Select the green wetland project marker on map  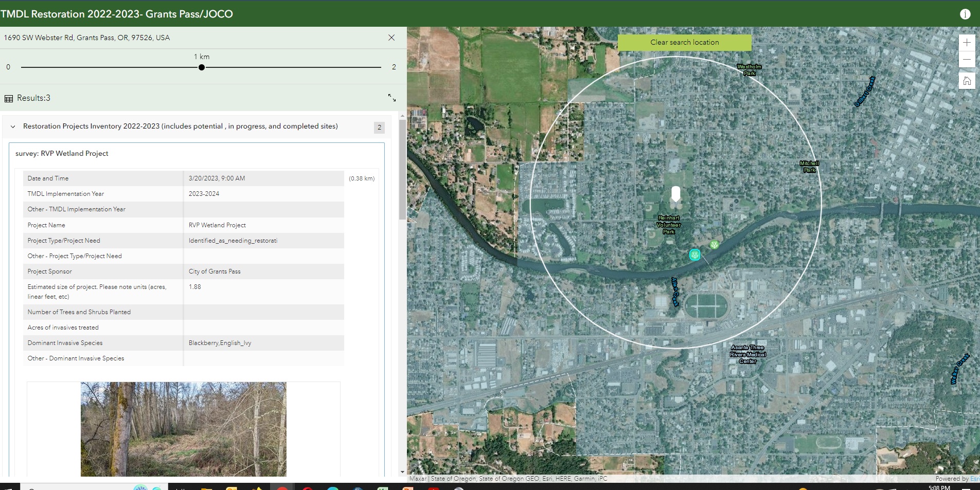714,245
